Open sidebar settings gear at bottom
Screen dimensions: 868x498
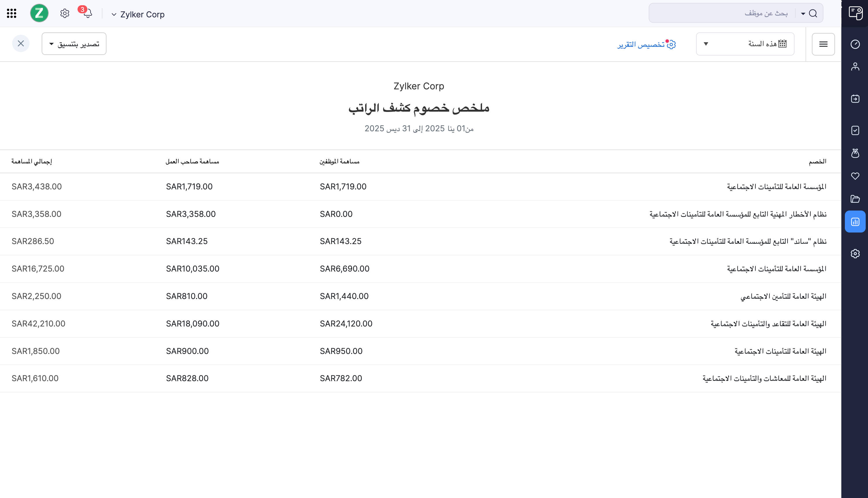855,253
